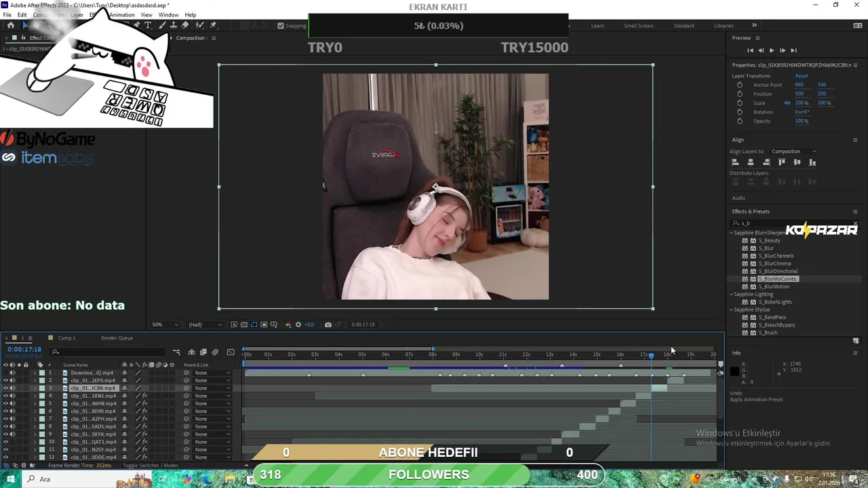Enable Snapping checkbox in toolbar
868x488 pixels.
coord(281,26)
